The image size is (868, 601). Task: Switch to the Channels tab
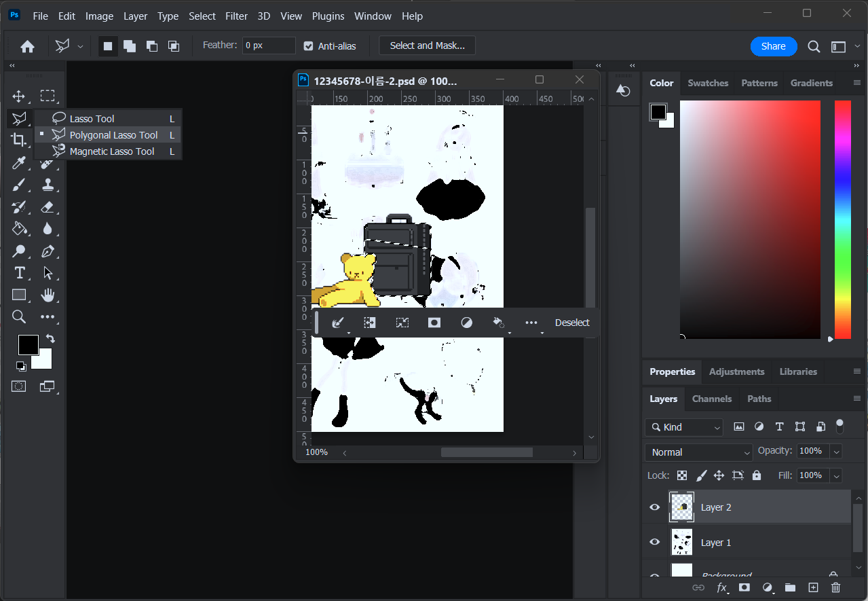point(712,399)
